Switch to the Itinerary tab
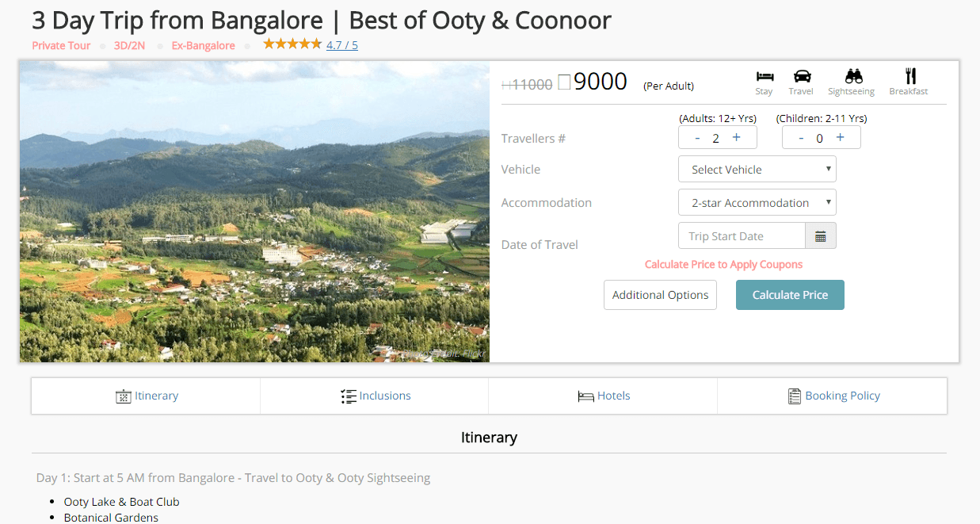The image size is (980, 524). [147, 396]
